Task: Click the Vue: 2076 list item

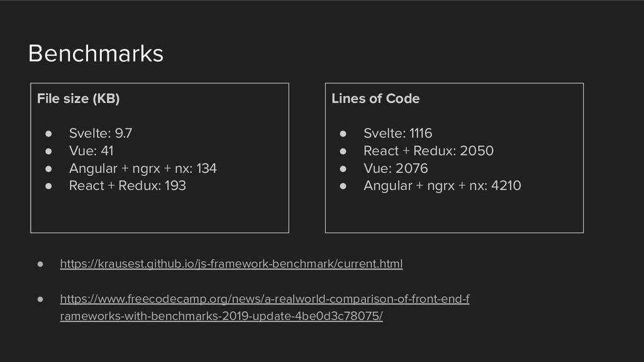Action: point(396,168)
